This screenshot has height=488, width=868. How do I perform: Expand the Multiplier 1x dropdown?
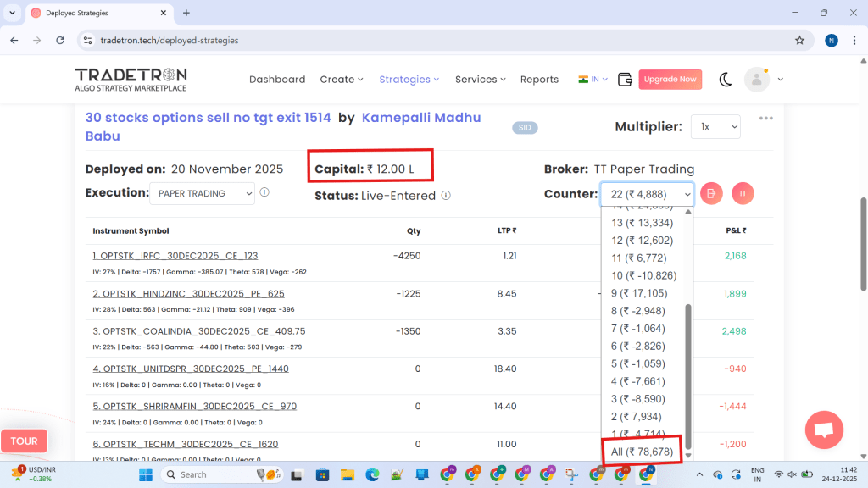(x=715, y=127)
